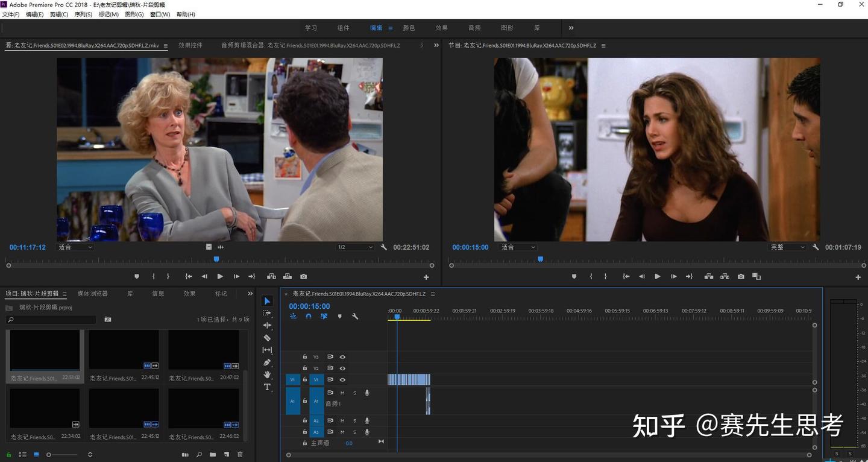
Task: Select the Track Select Forward tool
Action: click(268, 313)
